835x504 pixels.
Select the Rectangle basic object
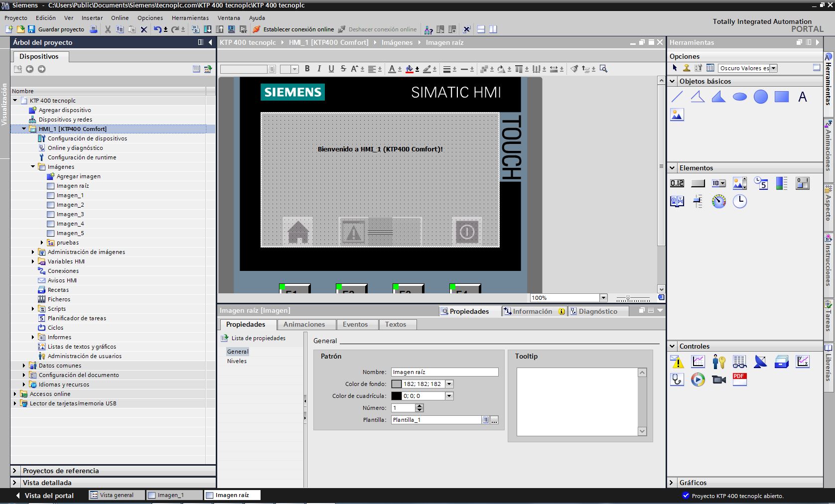pos(782,97)
